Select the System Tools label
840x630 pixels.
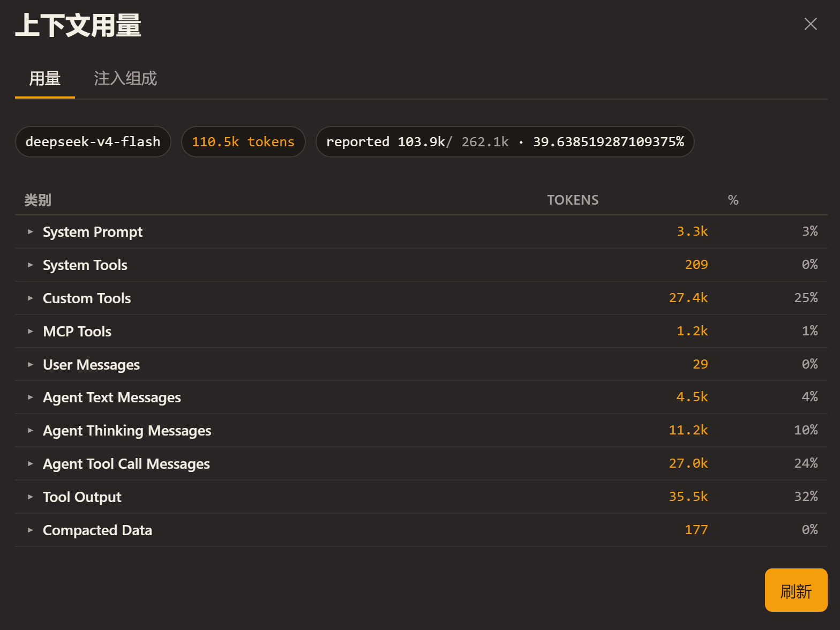[x=85, y=265]
